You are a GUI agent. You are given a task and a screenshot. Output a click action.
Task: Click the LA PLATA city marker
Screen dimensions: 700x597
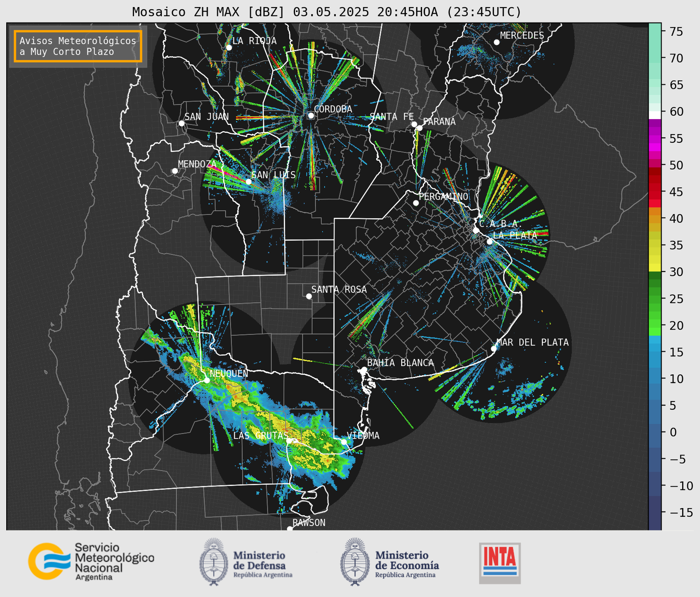(490, 242)
